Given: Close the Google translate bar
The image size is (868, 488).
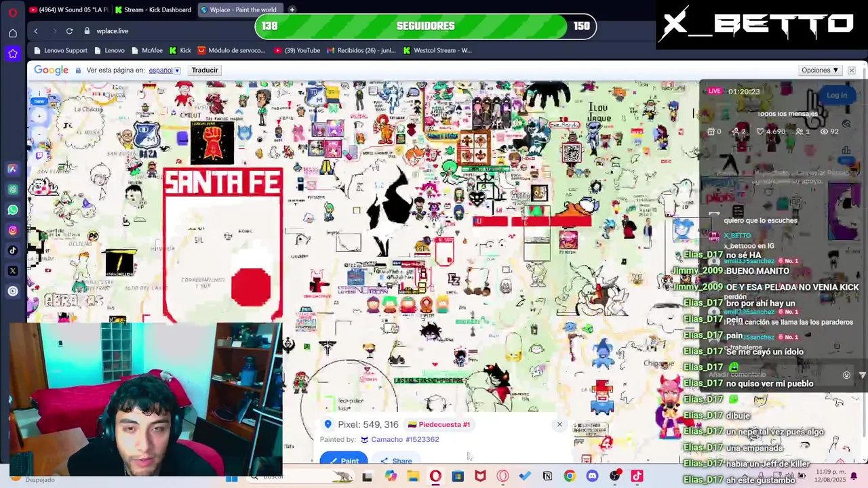Looking at the screenshot, I should click(852, 70).
